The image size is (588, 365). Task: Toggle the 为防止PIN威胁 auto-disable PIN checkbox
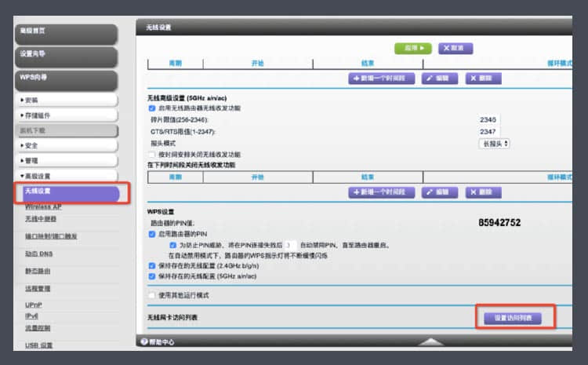click(x=173, y=245)
